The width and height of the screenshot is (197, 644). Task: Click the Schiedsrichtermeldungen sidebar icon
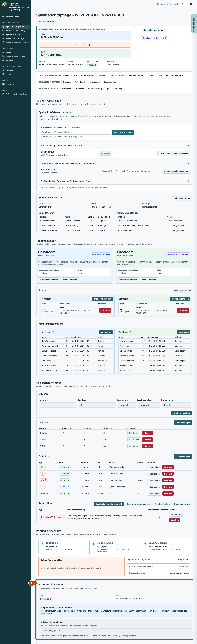click(4, 42)
